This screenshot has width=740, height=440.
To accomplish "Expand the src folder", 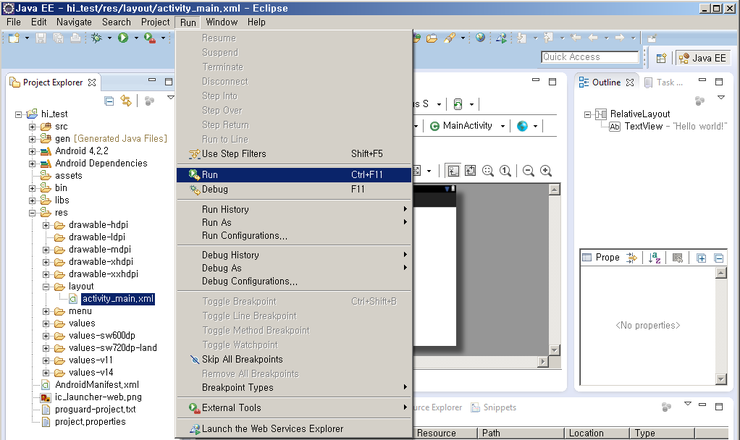I will (32, 127).
